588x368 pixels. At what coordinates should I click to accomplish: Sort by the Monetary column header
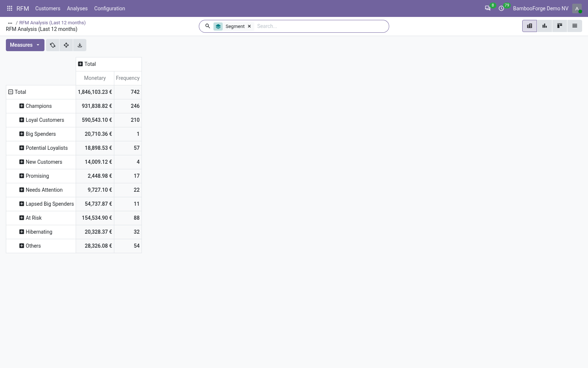[95, 78]
